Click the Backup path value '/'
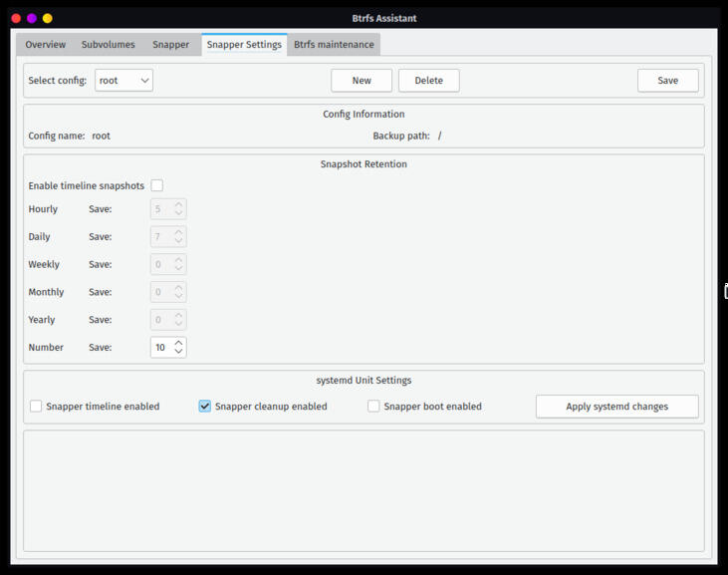This screenshot has height=575, width=728. click(439, 137)
